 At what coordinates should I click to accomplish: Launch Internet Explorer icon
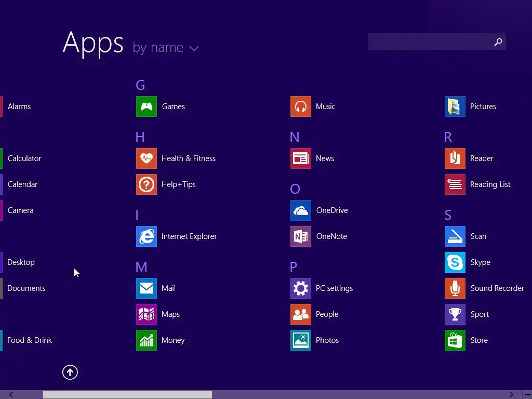tap(146, 236)
